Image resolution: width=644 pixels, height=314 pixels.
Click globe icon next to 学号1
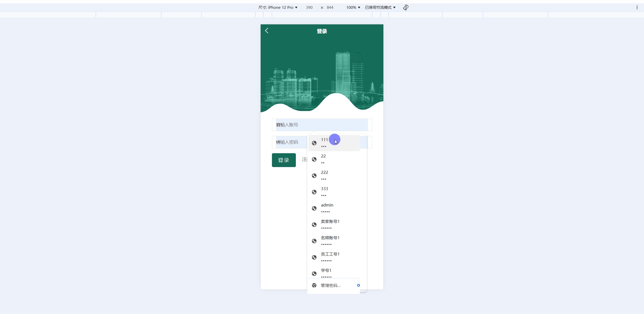314,274
